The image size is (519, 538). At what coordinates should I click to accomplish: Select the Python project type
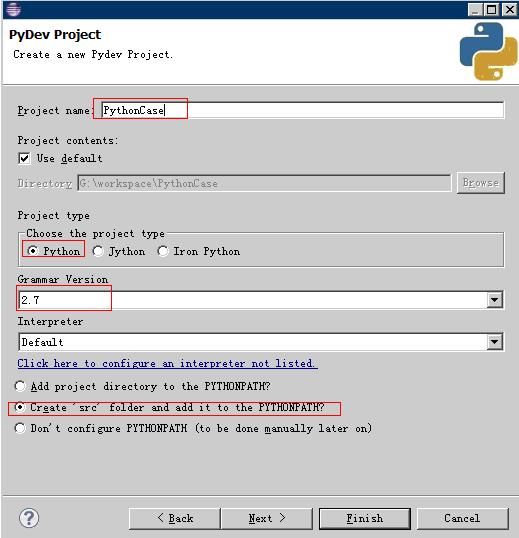33,251
